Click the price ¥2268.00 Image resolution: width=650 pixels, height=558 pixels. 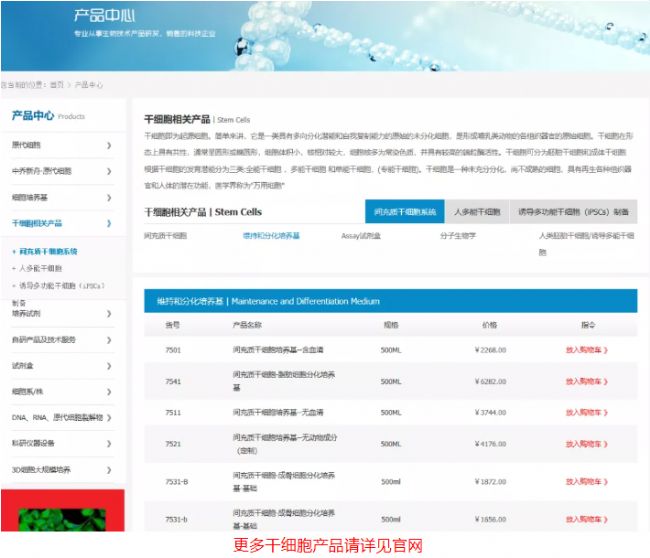click(490, 350)
